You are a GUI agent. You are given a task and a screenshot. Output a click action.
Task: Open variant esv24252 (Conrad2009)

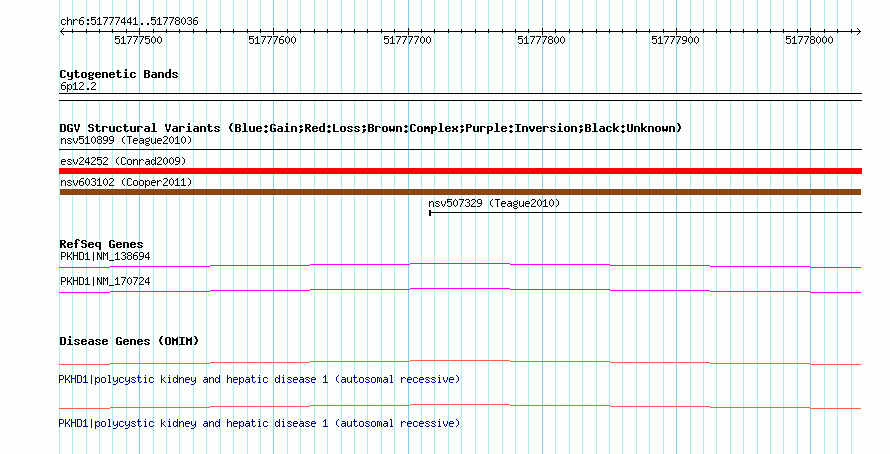(123, 161)
